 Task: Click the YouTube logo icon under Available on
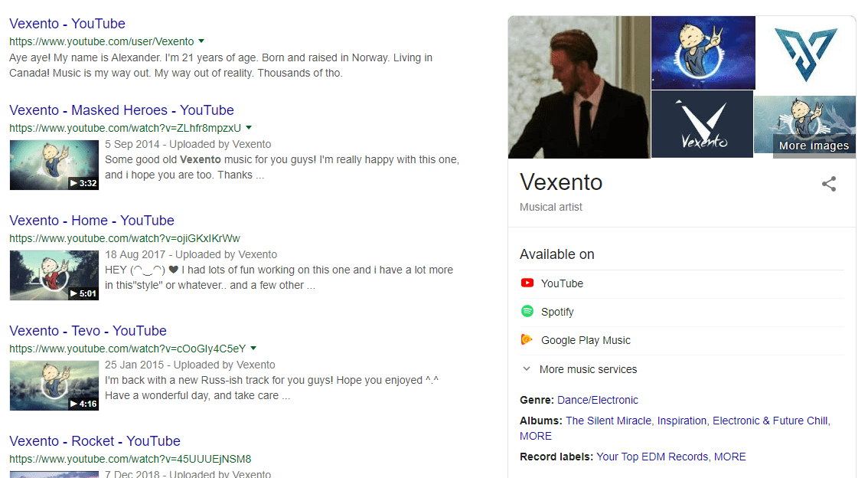[527, 283]
